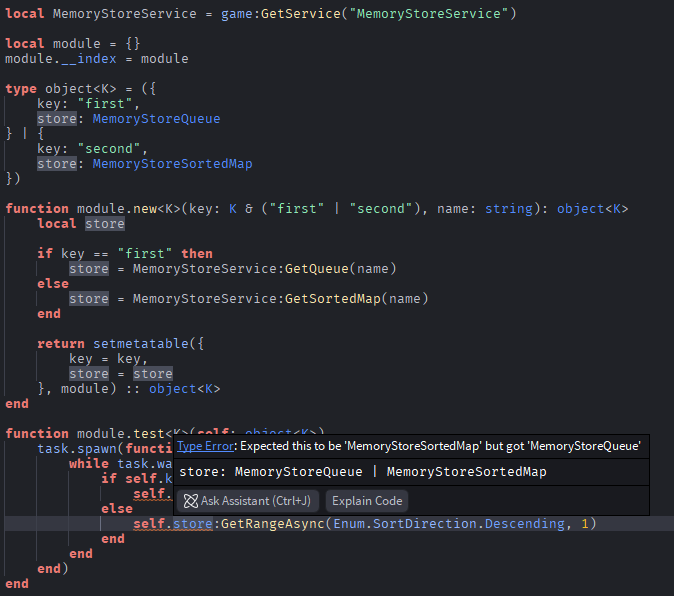Click 'if key == "first" then' line

point(125,254)
